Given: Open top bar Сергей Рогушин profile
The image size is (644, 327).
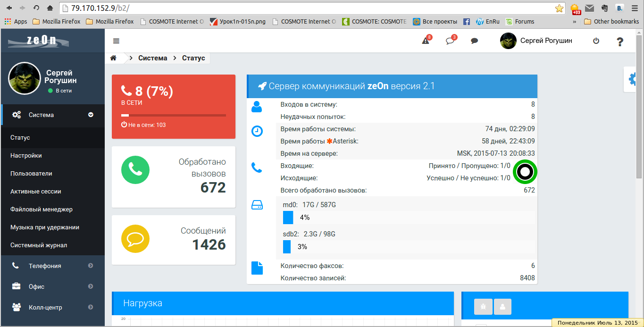Looking at the screenshot, I should tap(536, 41).
